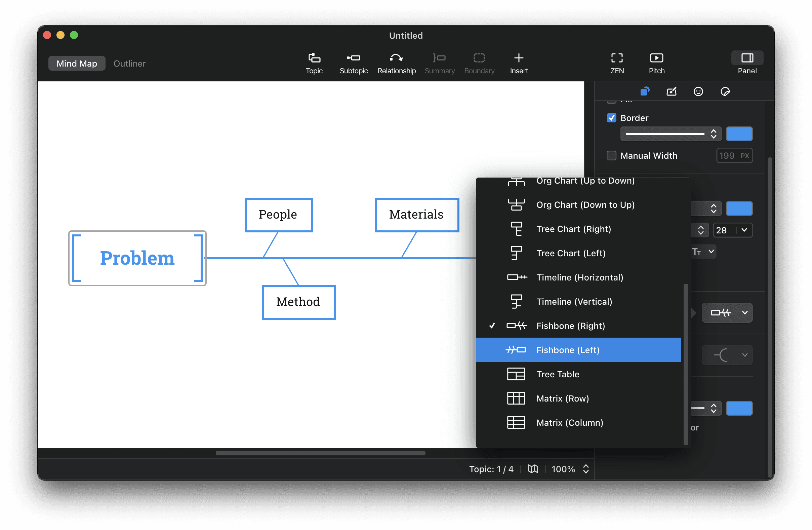Screen dimensions: 812x530
Task: Select the Materials topic
Action: point(416,215)
